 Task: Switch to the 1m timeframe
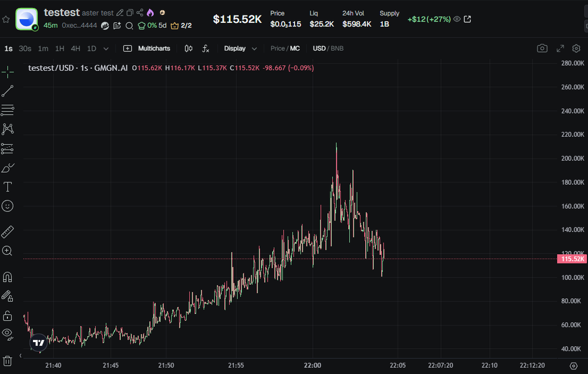(x=43, y=48)
